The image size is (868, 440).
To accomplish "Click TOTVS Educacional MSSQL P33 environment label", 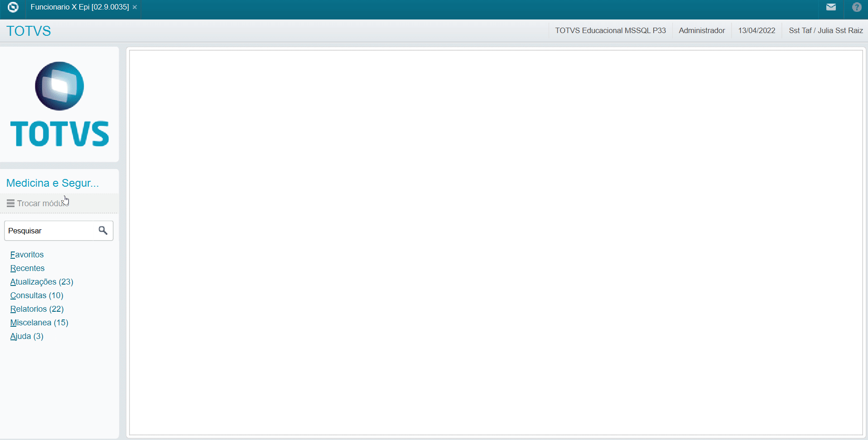I will click(x=610, y=30).
